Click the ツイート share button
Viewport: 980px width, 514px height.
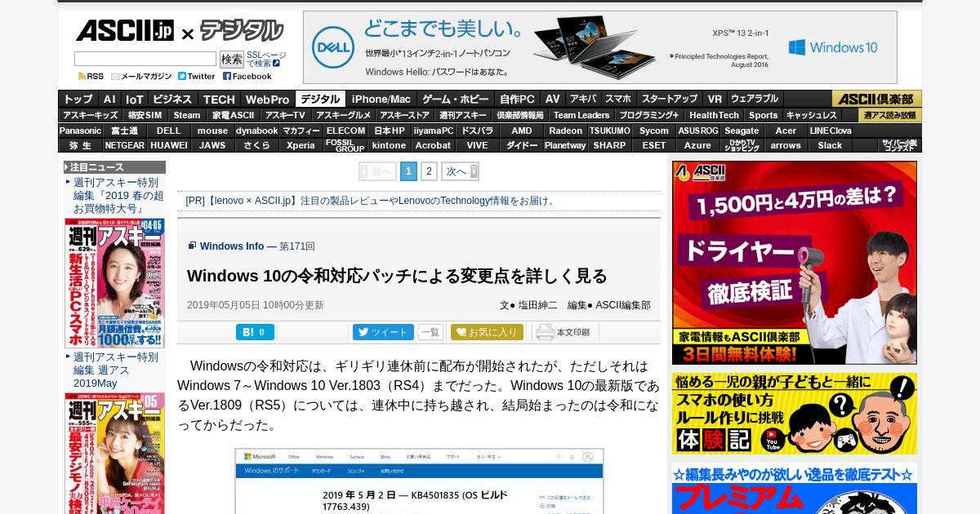coord(383,332)
